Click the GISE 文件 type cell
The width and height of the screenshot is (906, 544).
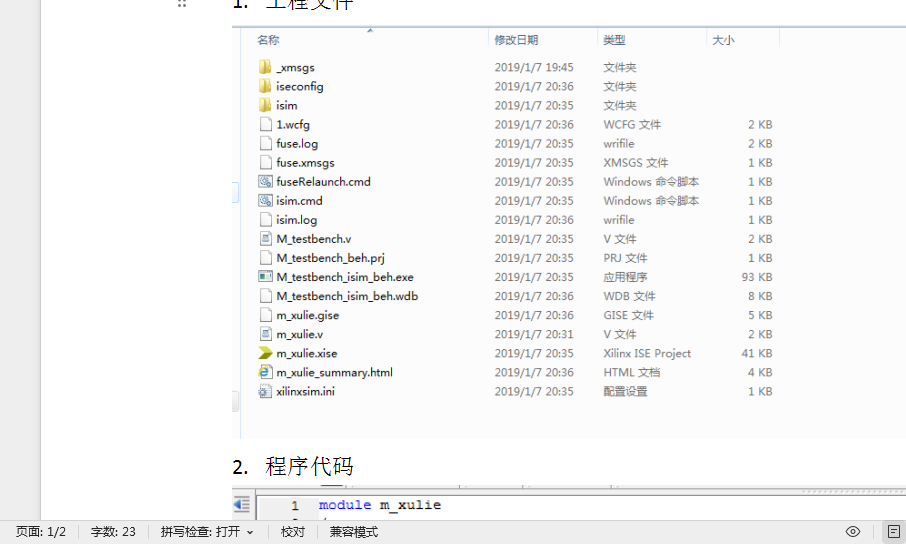(x=629, y=315)
